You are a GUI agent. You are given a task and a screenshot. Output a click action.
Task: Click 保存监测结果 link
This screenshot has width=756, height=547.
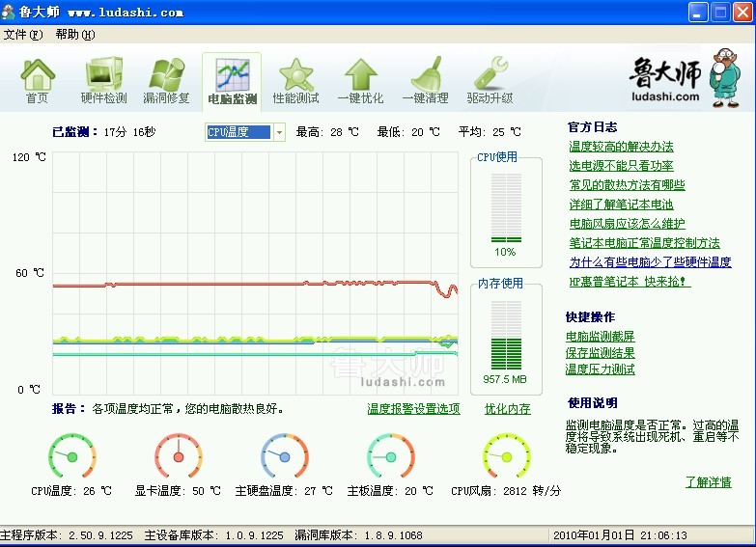pyautogui.click(x=600, y=353)
